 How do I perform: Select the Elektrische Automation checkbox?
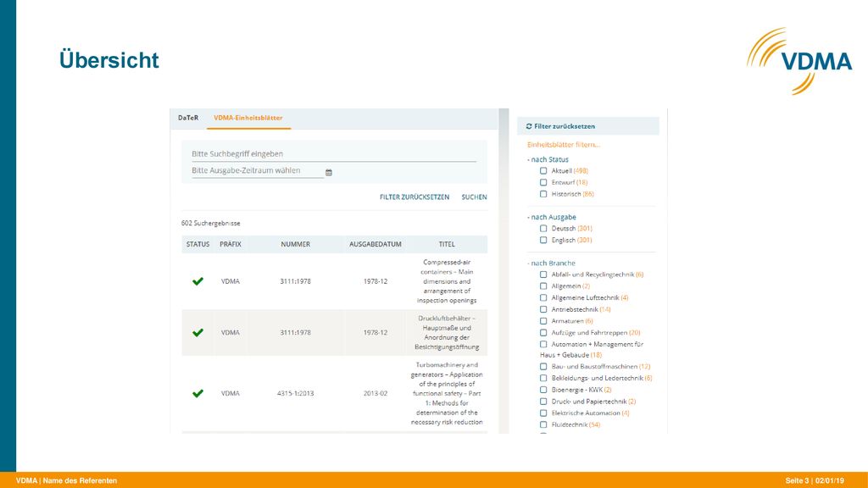(543, 413)
